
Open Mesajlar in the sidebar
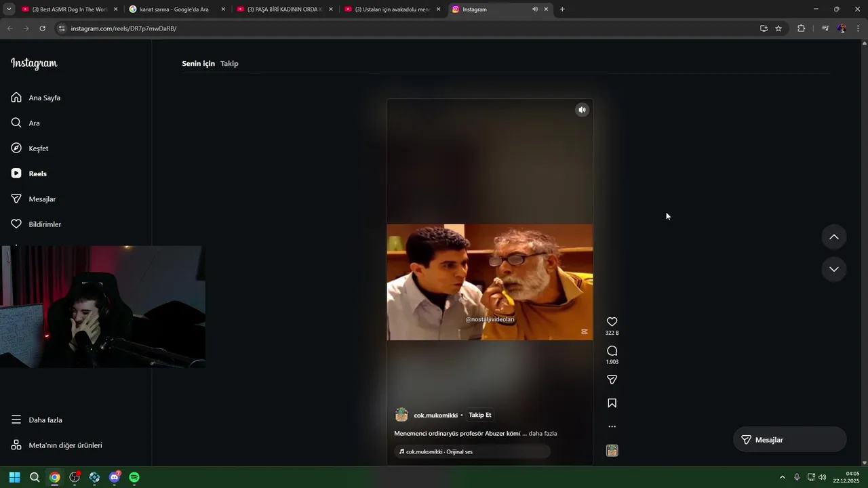coord(33,199)
